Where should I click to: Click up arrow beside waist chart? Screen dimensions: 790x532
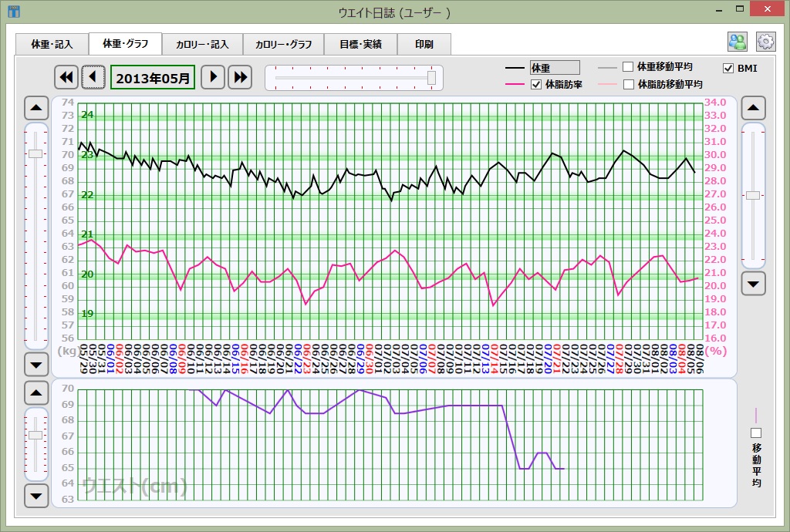pos(36,392)
